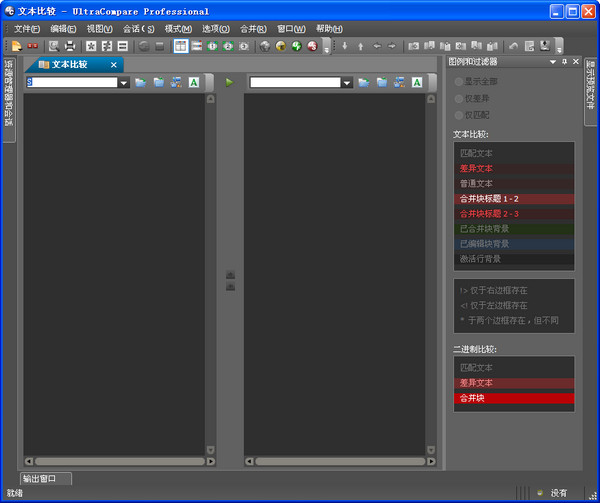Pin the 图例和过滤器 panel
The height and width of the screenshot is (503, 600).
pos(563,62)
